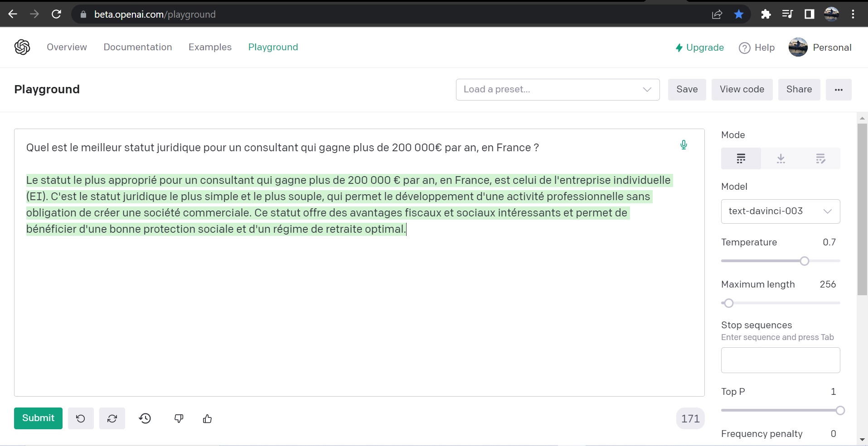Screen dimensions: 868x446
Task: Expand the text-davinci-003 model dropdown
Action: click(x=781, y=211)
